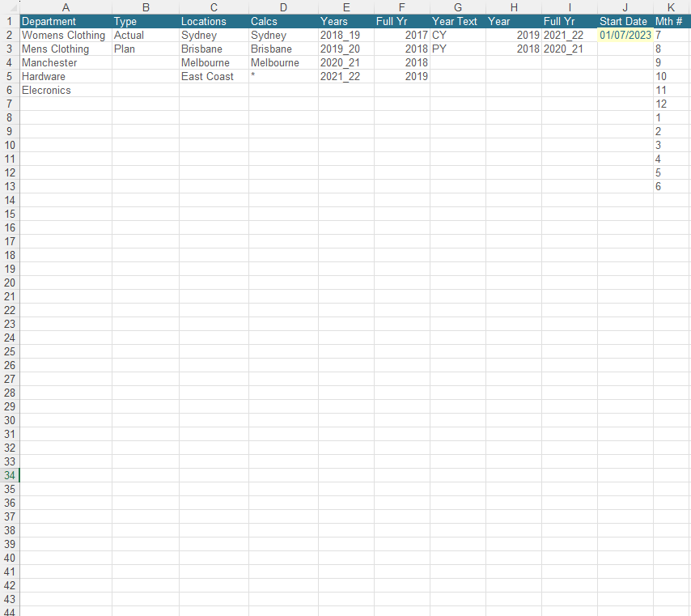Select row 1 header
This screenshot has width=691, height=616.
(x=10, y=21)
